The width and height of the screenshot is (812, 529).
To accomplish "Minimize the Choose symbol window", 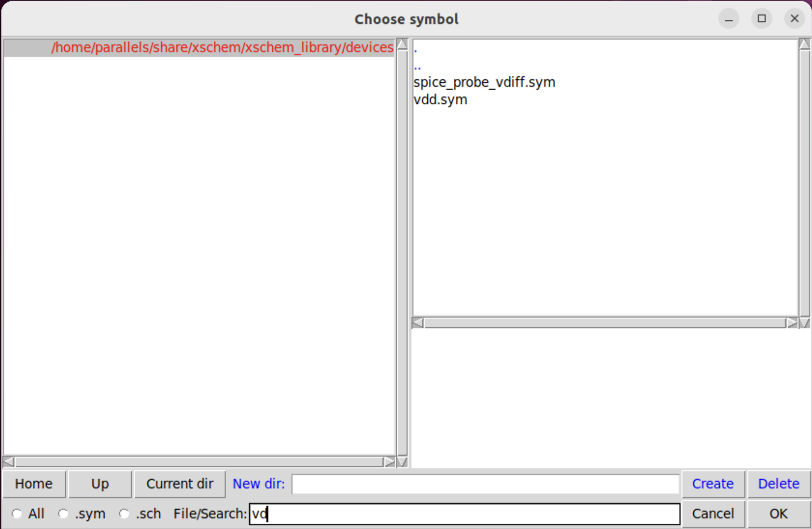I will [729, 19].
